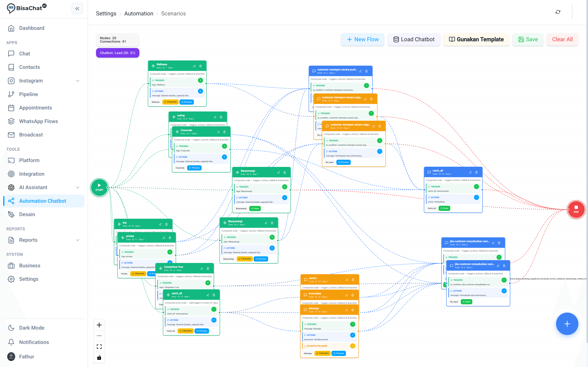The width and height of the screenshot is (588, 367).
Task: Click Clear All button
Action: coord(562,39)
